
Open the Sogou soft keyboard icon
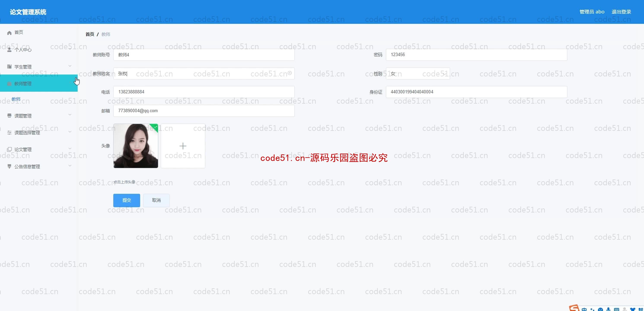[617, 309]
